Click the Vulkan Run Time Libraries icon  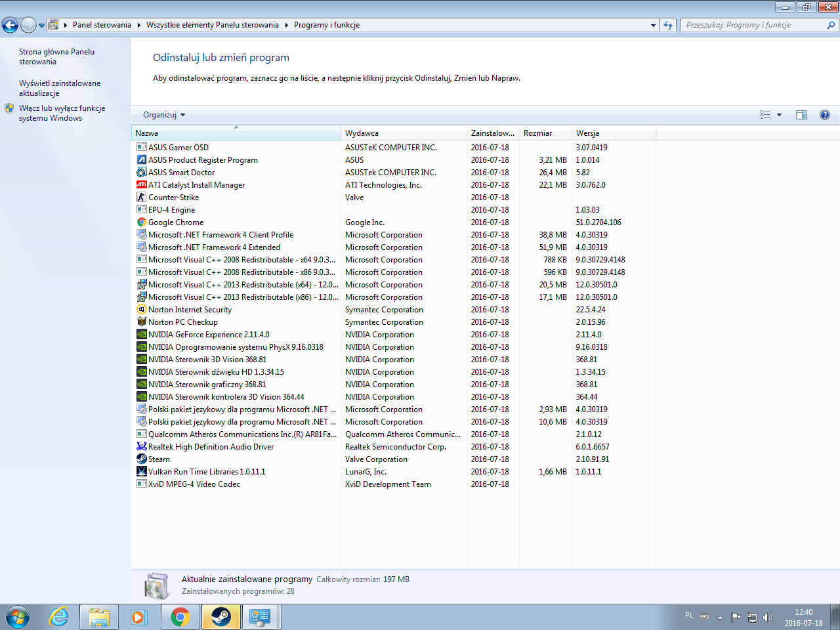coord(141,472)
